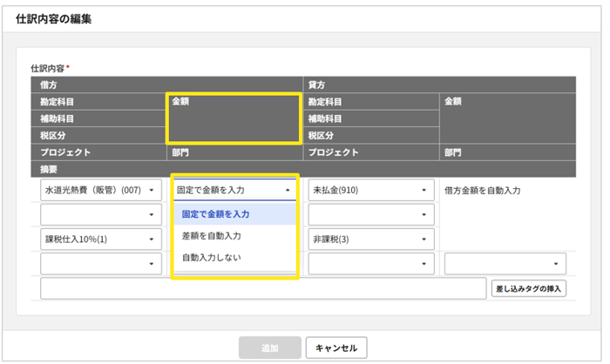
Task: Select 固定で金額を入力 in the option list
Action: [x=235, y=214]
